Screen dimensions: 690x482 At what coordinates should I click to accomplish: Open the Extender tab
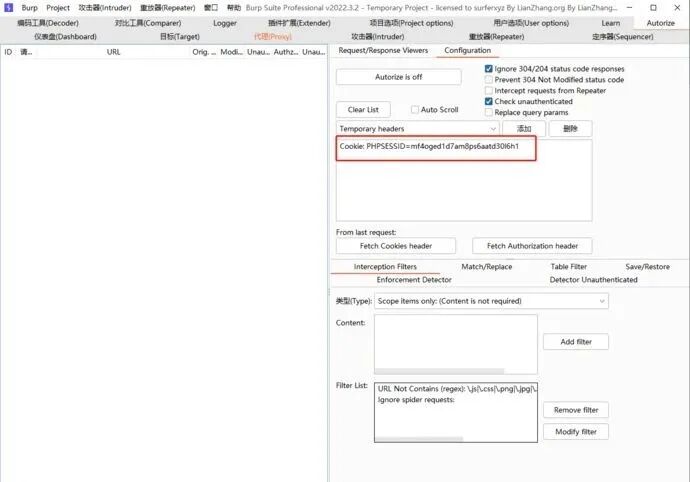pyautogui.click(x=299, y=23)
